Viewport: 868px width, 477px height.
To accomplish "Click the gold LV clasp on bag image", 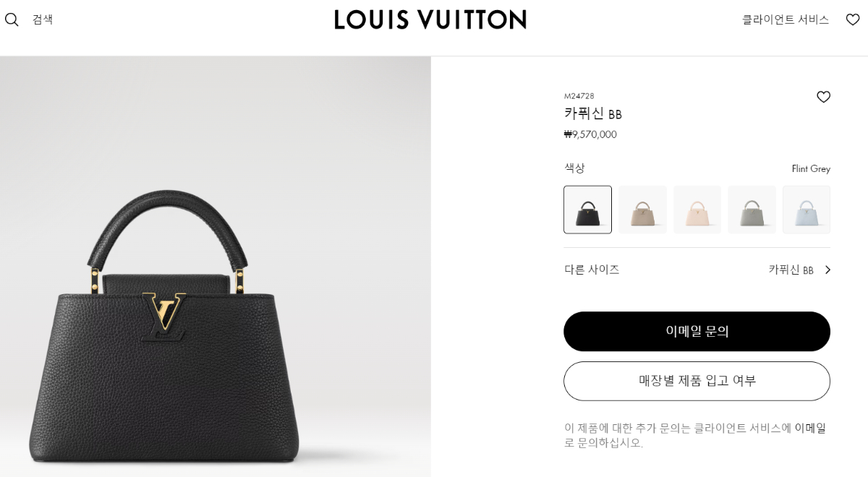I will 164,314.
